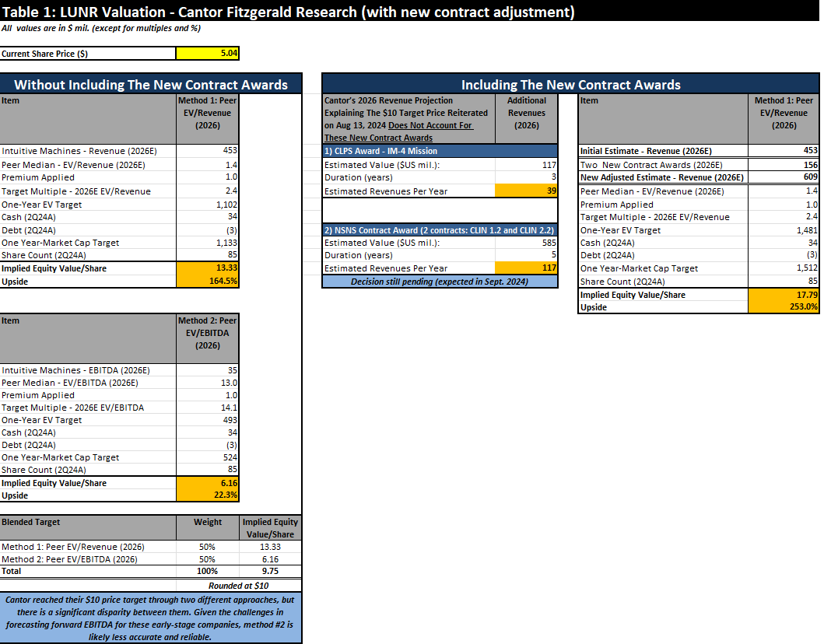Image resolution: width=831 pixels, height=644 pixels.
Task: Click the Market Cap Target value 524
Action: click(x=207, y=457)
